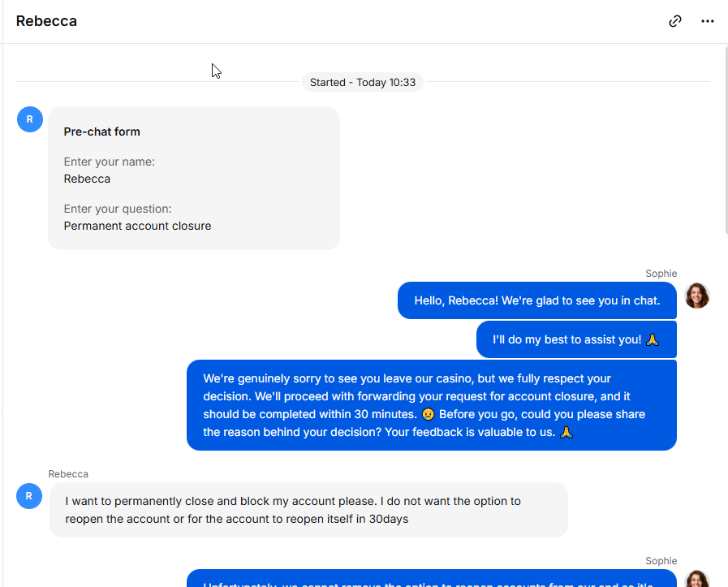Click 'I'll do my best to assist you!' bubble
This screenshot has width=728, height=587.
[576, 339]
